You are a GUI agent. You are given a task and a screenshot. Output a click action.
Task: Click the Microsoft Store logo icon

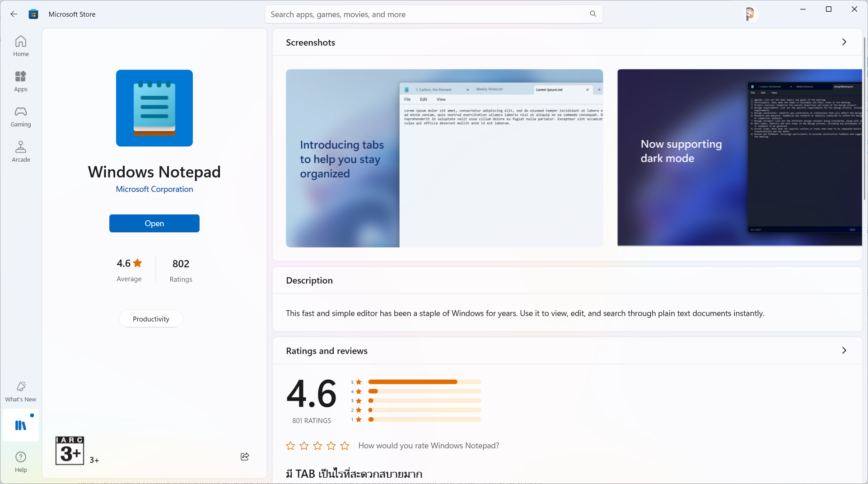(33, 14)
